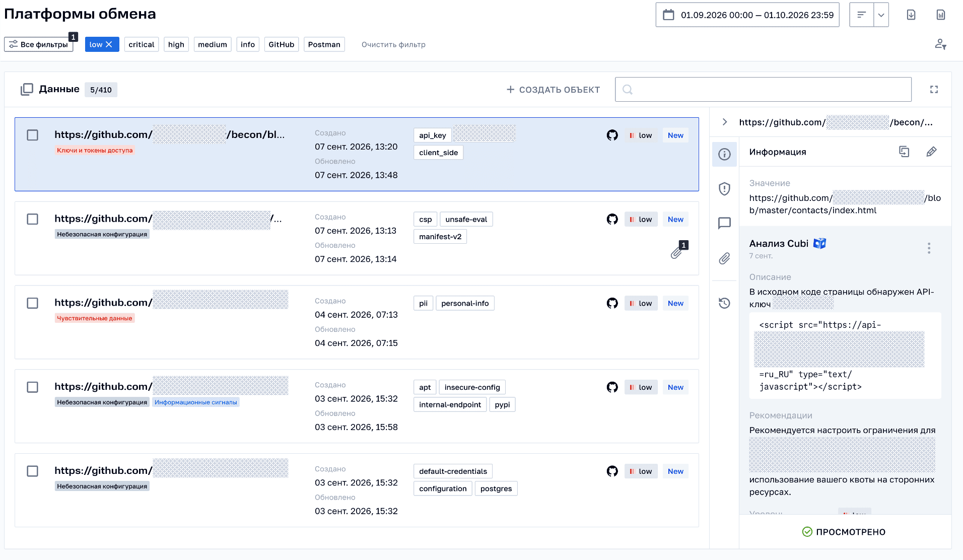Click New status in api_key row
963x560 pixels.
tap(675, 135)
